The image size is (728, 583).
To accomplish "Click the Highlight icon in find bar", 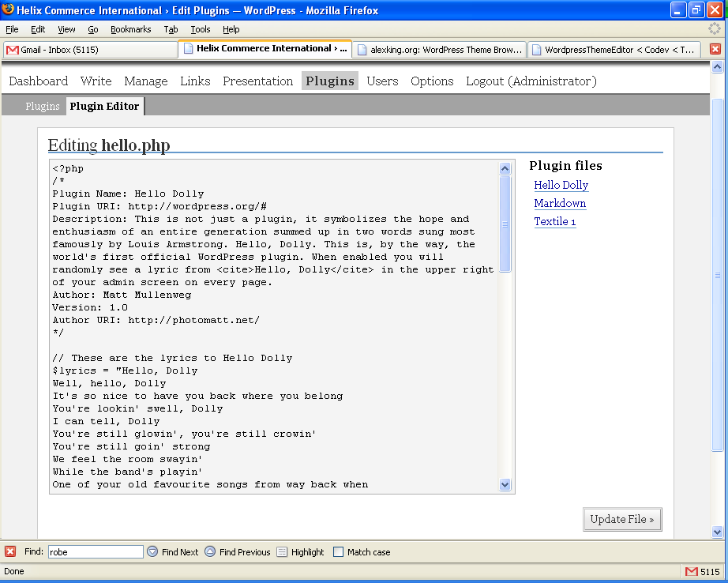I will [x=282, y=552].
